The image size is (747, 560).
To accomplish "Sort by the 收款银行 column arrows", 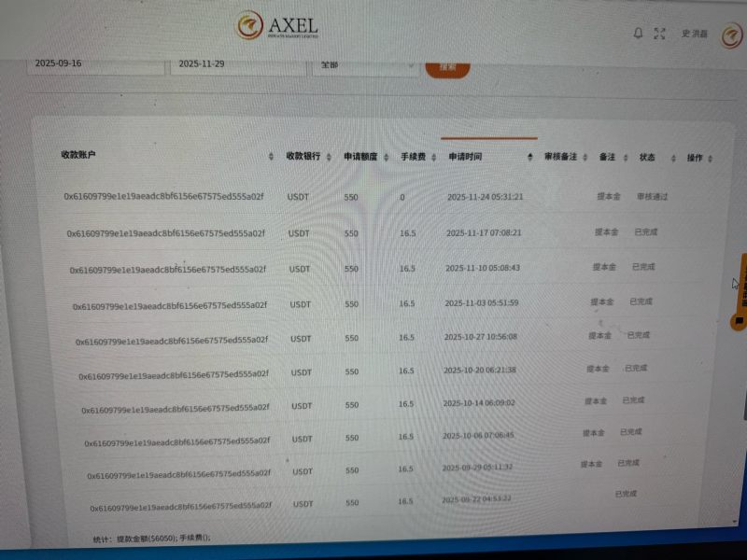I will 329,157.
